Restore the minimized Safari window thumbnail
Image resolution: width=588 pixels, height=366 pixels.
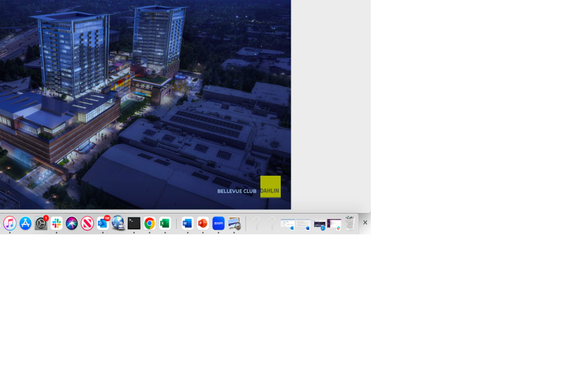319,222
